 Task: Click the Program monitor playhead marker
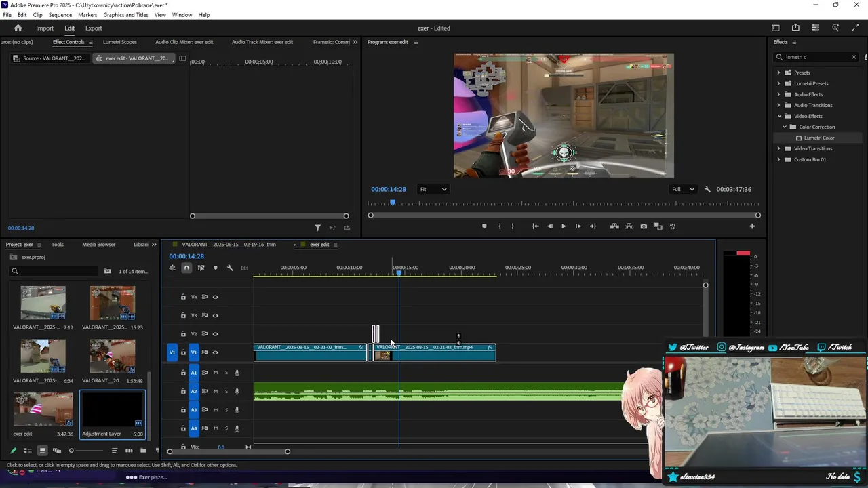pyautogui.click(x=393, y=202)
